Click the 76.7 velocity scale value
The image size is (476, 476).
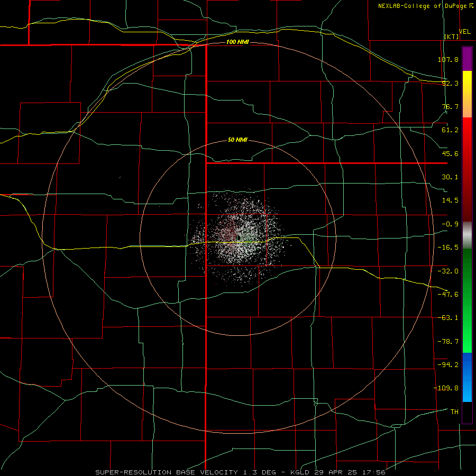point(450,106)
